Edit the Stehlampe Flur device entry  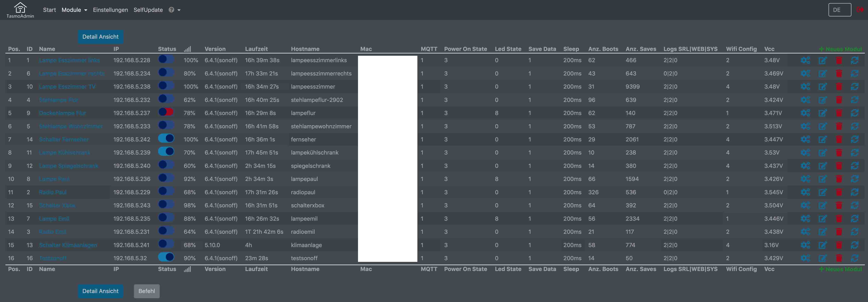[x=822, y=100]
